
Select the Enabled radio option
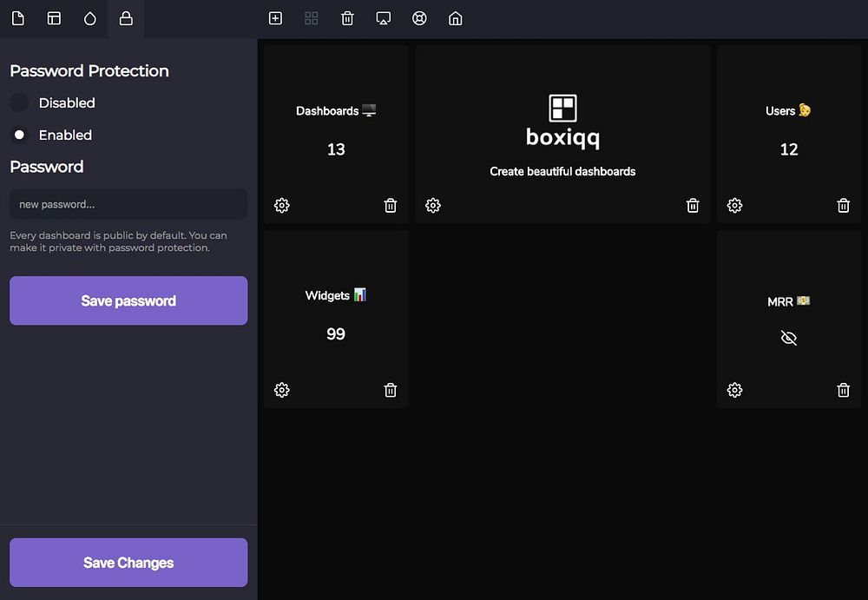click(19, 135)
